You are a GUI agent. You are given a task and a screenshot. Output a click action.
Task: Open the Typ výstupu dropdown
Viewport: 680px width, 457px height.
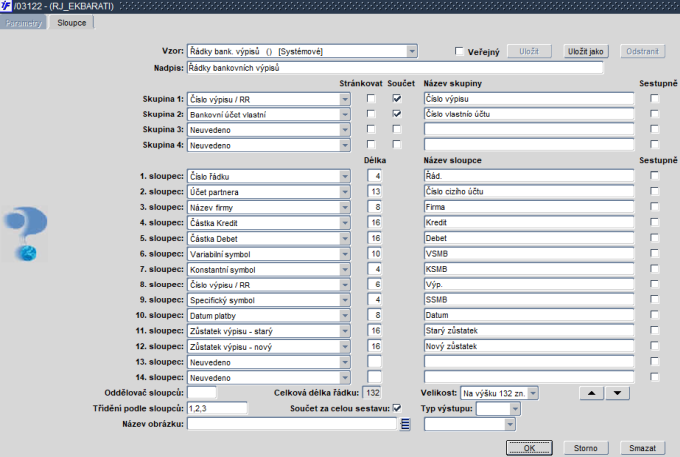pyautogui.click(x=515, y=408)
